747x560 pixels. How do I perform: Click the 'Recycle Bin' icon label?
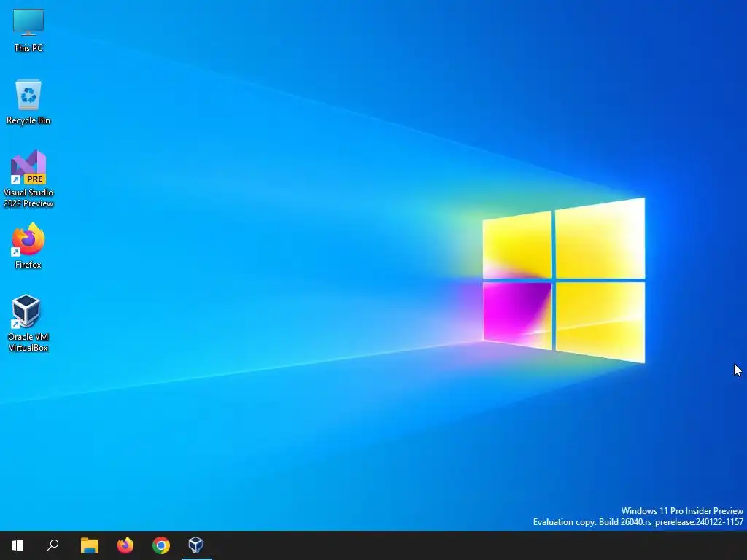point(28,120)
